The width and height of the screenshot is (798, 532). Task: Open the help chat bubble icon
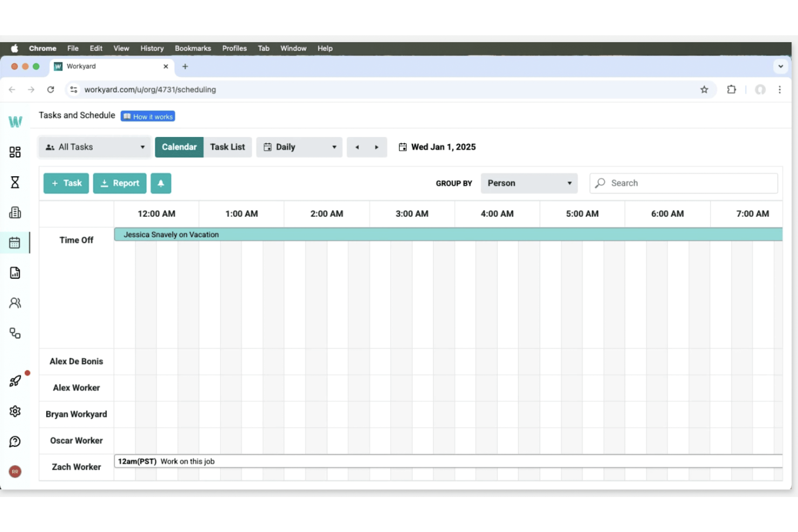click(x=15, y=441)
